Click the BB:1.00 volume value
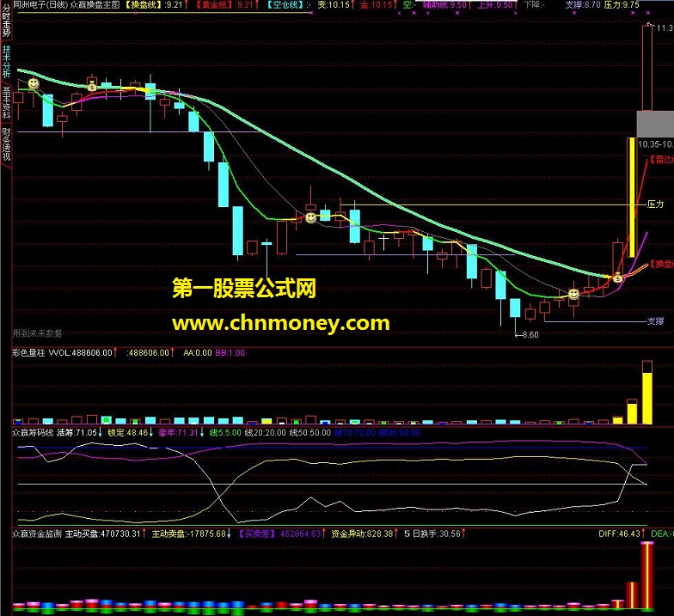 coord(230,352)
